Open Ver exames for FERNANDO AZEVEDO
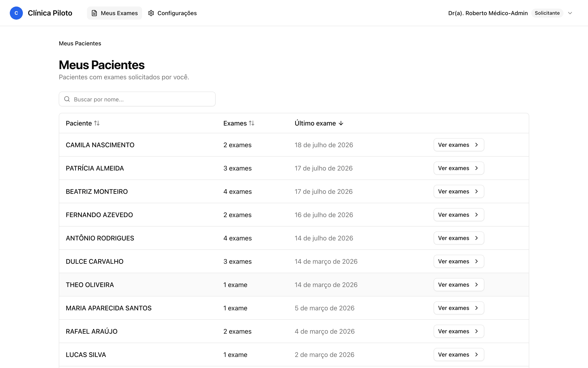 (459, 215)
